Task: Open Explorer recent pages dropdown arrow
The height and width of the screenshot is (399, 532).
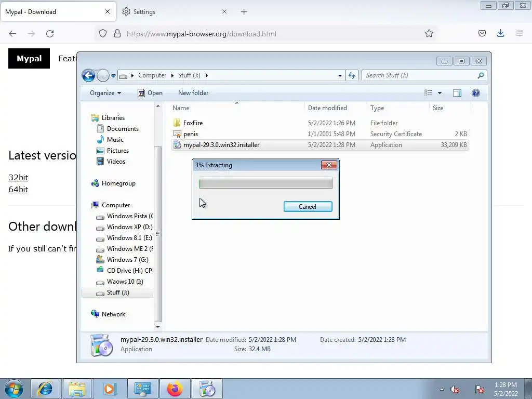Action: tap(113, 76)
